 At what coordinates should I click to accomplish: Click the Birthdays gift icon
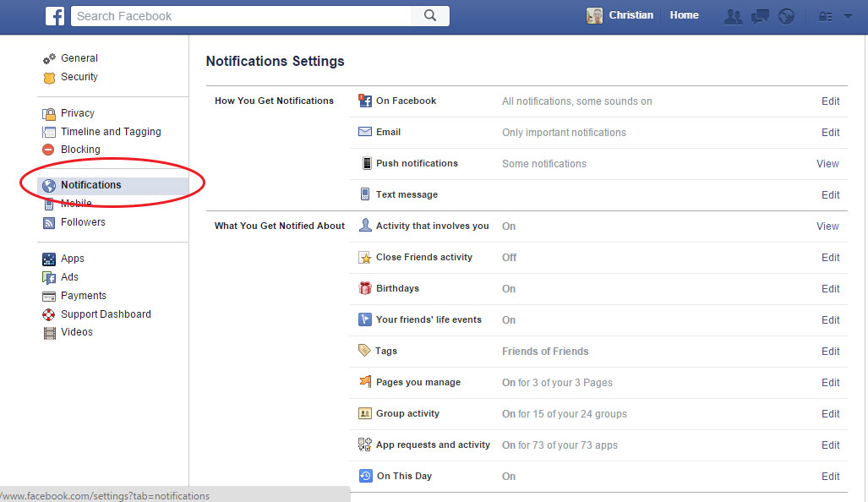(x=365, y=288)
